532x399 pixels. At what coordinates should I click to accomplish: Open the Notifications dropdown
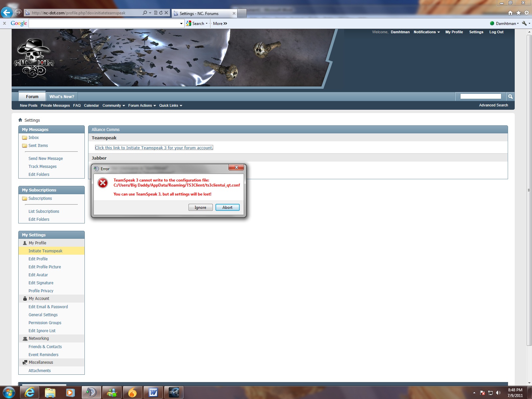427,32
